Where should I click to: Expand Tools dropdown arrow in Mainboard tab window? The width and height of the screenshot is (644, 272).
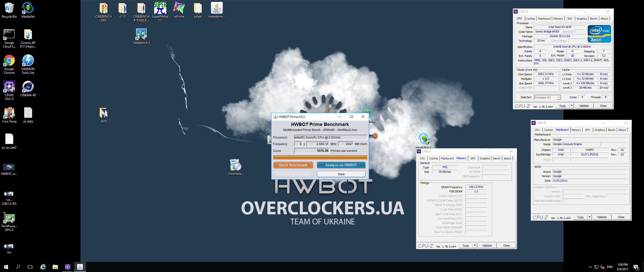(x=589, y=217)
